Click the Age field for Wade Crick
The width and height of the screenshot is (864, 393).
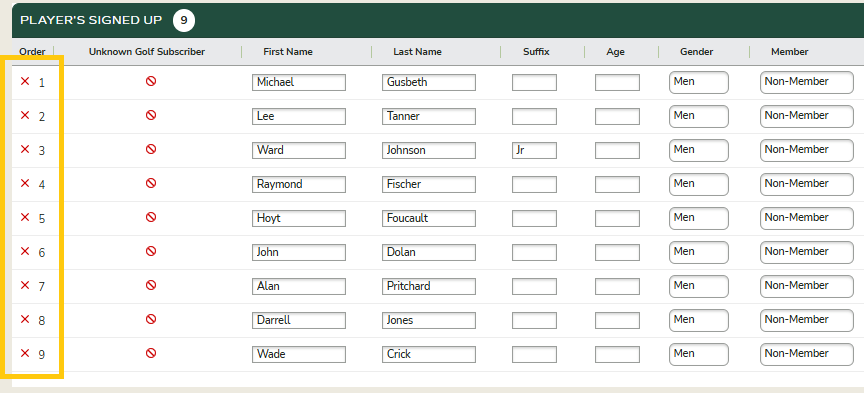617,354
